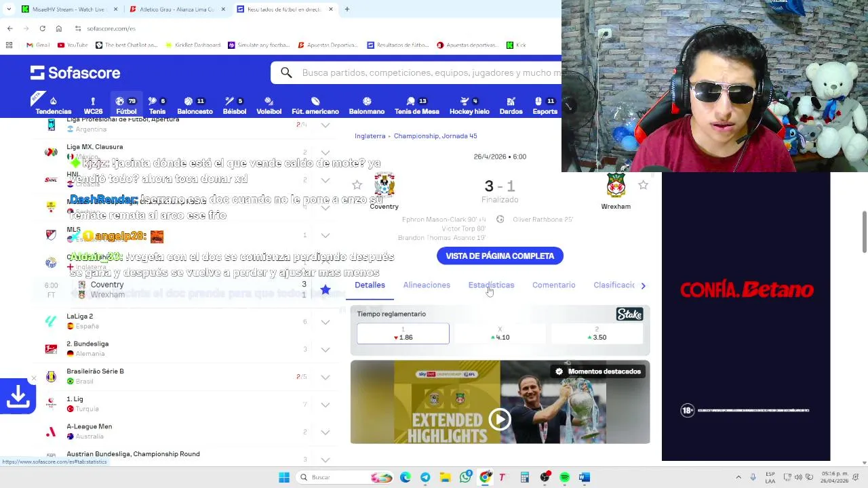Reload the page with browser refresh icon
This screenshot has width=868, height=488.
click(x=42, y=28)
